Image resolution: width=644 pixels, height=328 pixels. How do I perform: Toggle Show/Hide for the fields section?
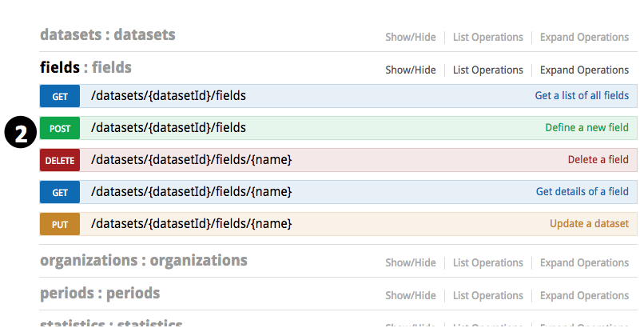(411, 70)
